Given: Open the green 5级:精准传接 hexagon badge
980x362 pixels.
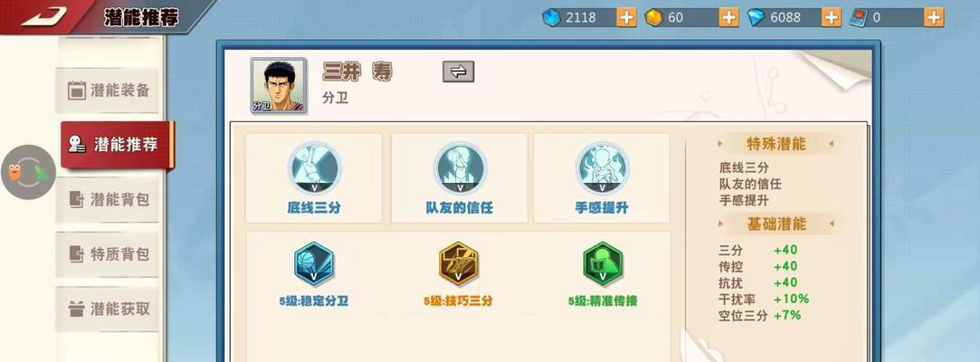Looking at the screenshot, I should (x=603, y=264).
